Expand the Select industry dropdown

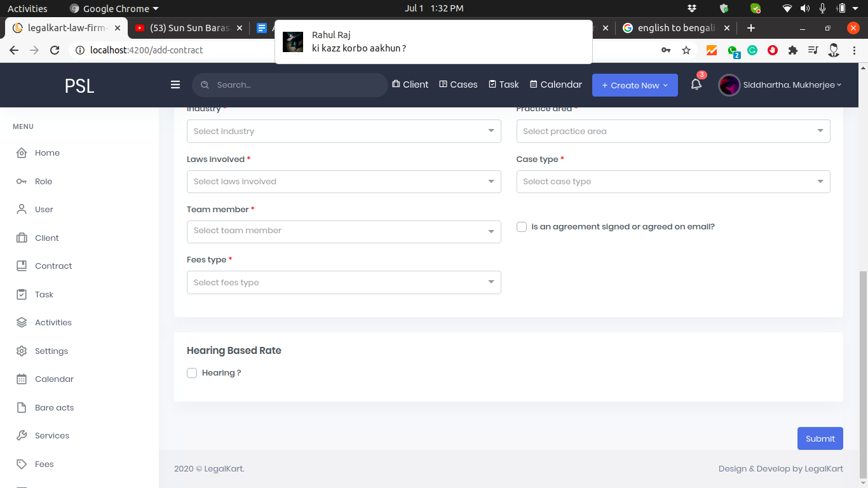coord(344,132)
